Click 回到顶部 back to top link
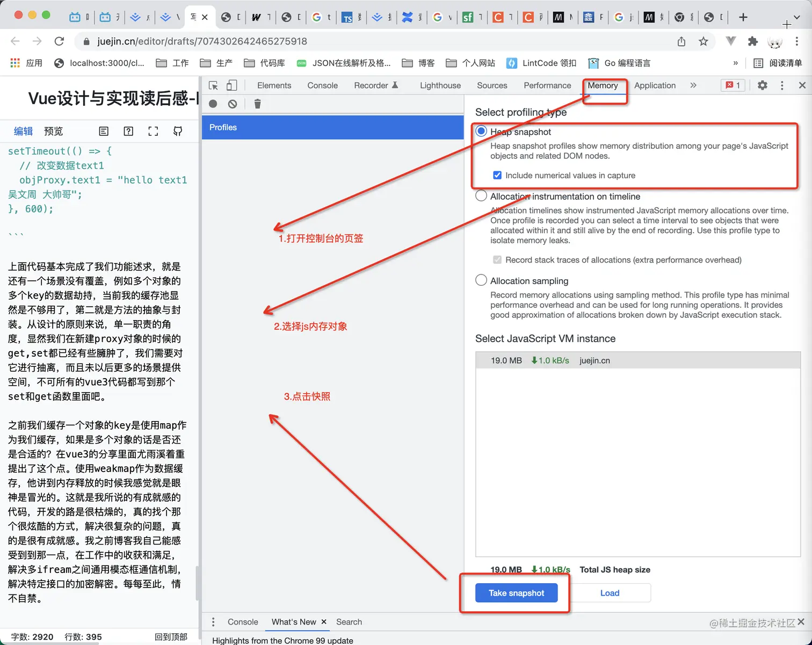This screenshot has width=812, height=645. (171, 637)
